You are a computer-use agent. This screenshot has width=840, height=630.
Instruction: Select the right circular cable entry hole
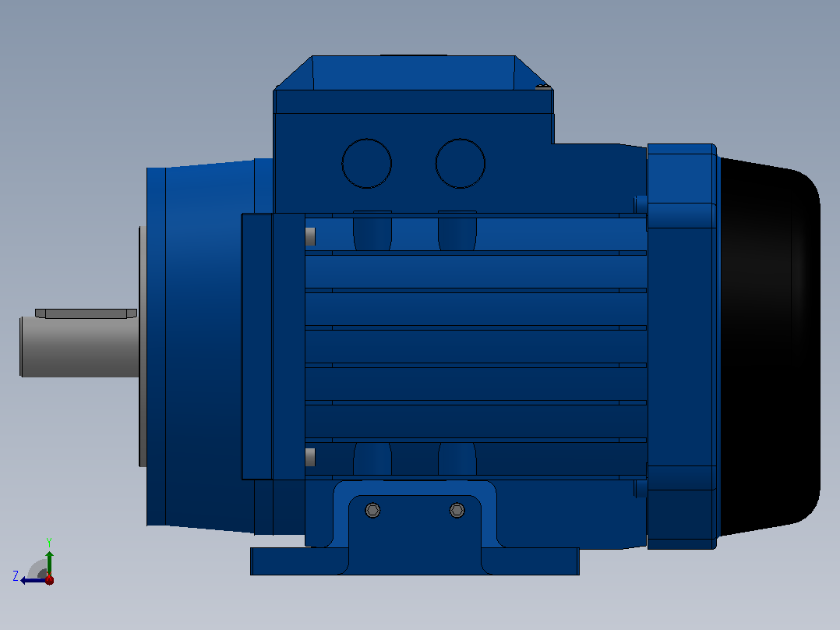point(461,164)
